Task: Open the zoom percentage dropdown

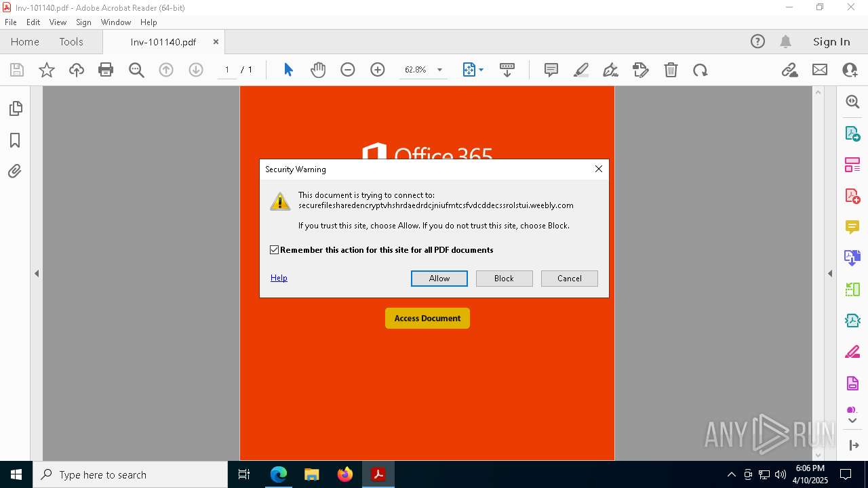Action: (x=439, y=70)
